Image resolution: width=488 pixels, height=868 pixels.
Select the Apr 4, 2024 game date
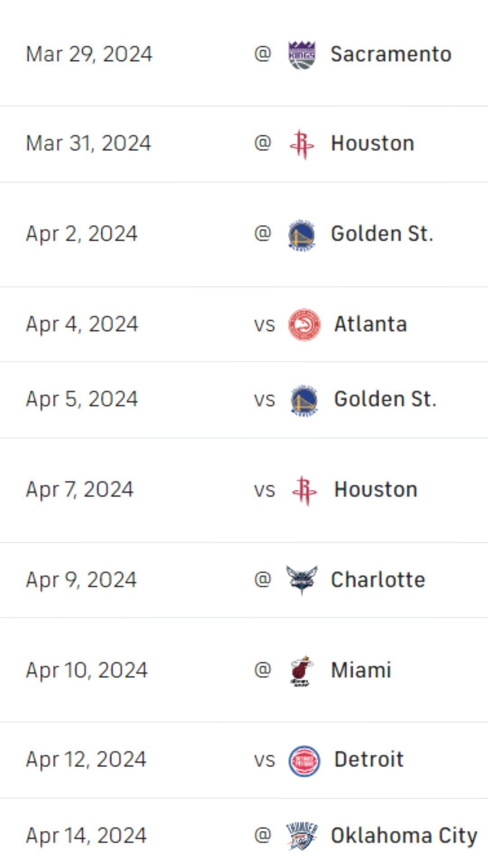tap(82, 324)
